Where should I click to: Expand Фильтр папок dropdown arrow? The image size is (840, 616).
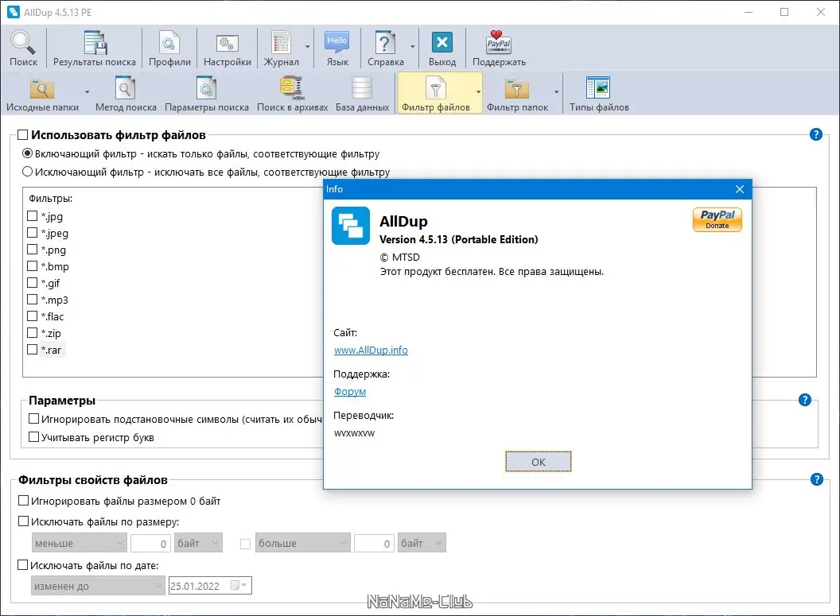tap(556, 92)
